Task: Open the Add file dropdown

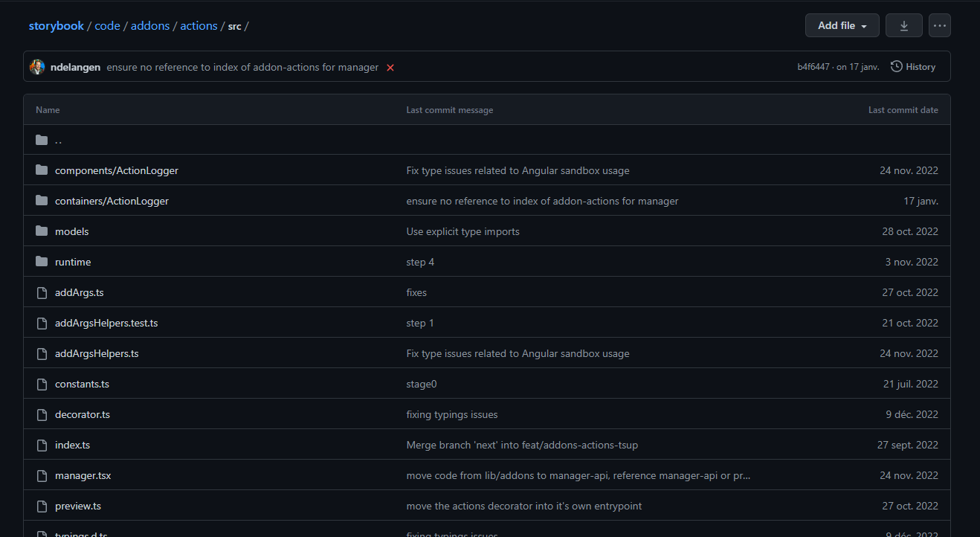Action: pyautogui.click(x=841, y=25)
